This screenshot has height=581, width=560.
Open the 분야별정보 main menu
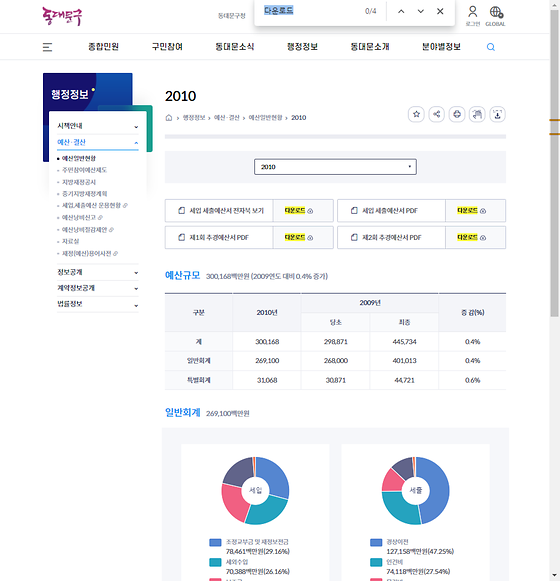pyautogui.click(x=441, y=47)
